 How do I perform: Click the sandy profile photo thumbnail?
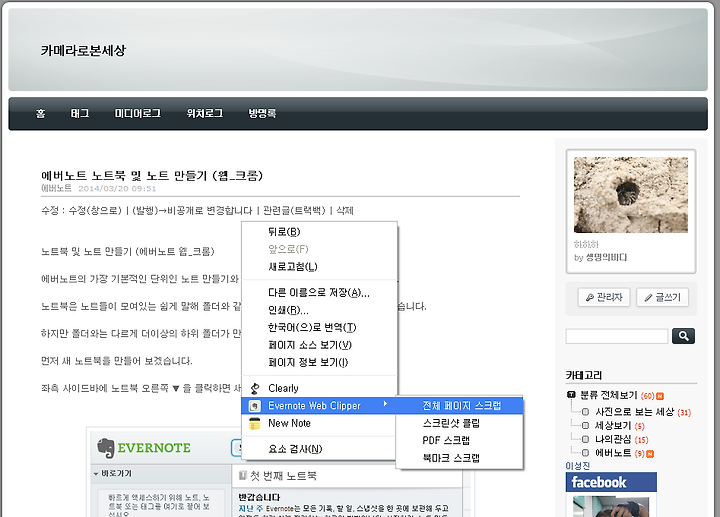[630, 195]
